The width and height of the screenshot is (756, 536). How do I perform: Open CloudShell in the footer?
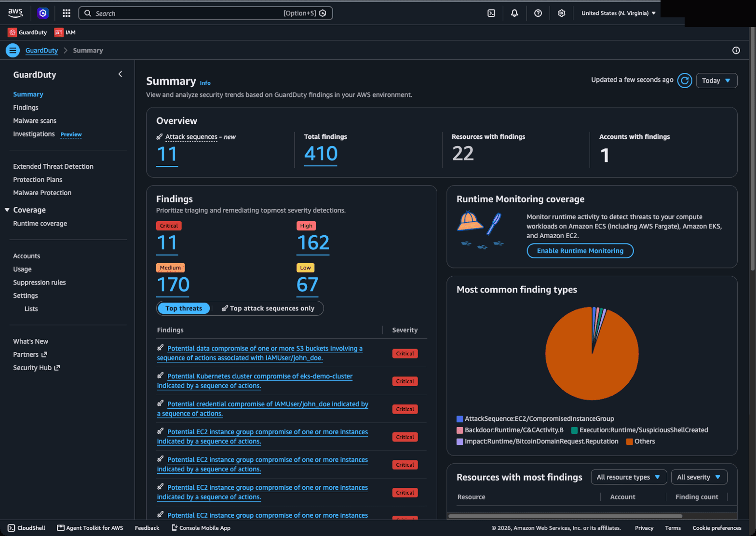click(27, 528)
